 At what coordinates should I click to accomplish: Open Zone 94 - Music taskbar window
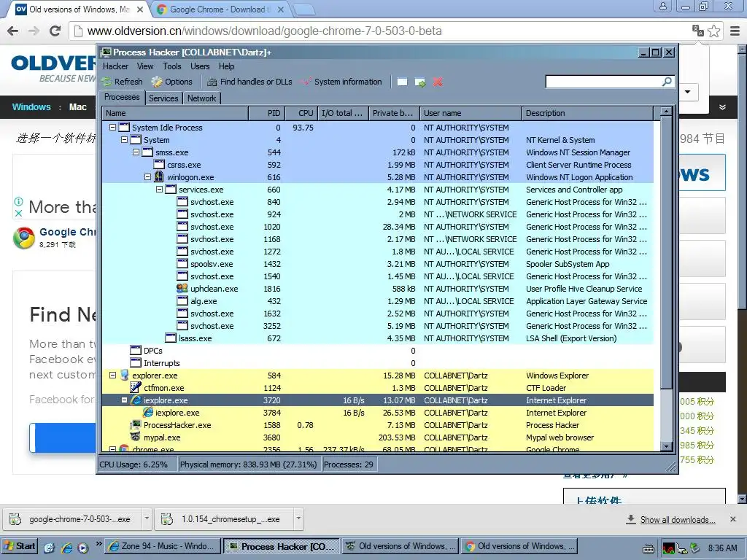pos(163,546)
